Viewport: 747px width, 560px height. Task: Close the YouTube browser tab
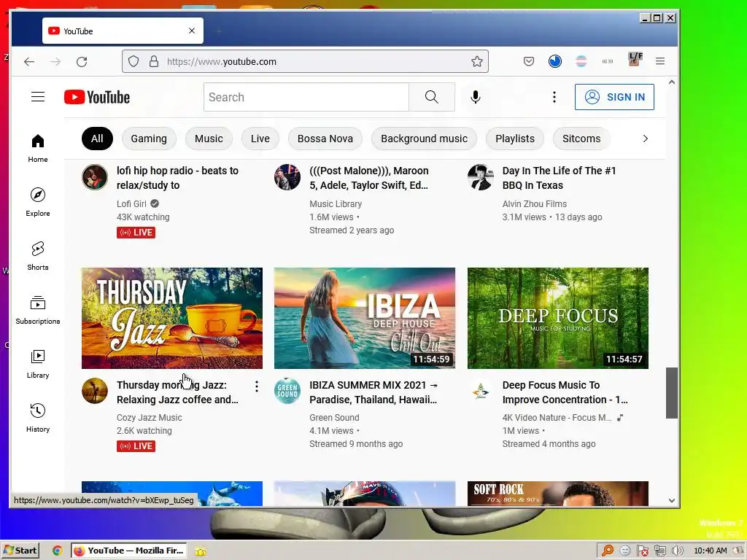192,31
